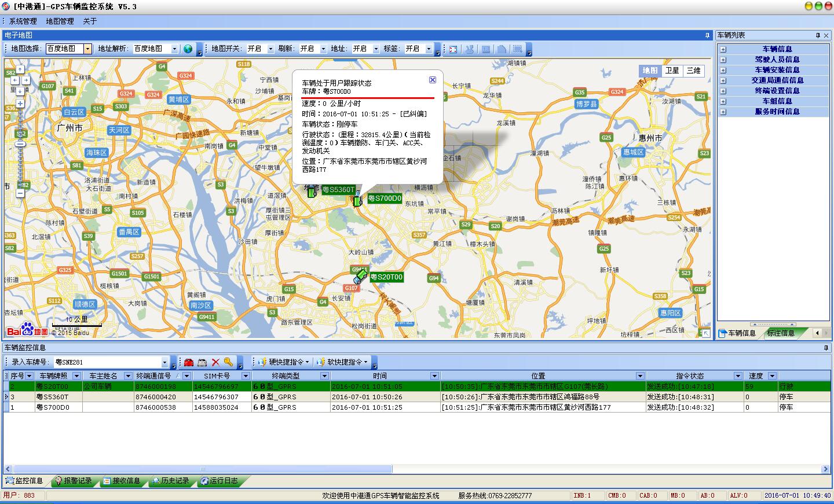Close the vehicle info popup on map

coord(433,80)
